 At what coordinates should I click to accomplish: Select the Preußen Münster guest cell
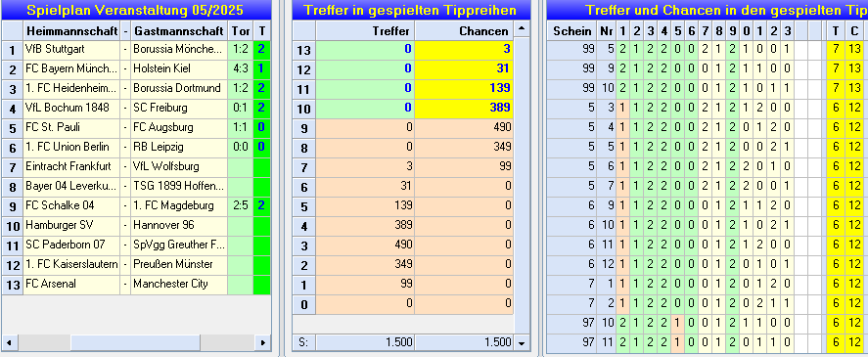(x=179, y=264)
